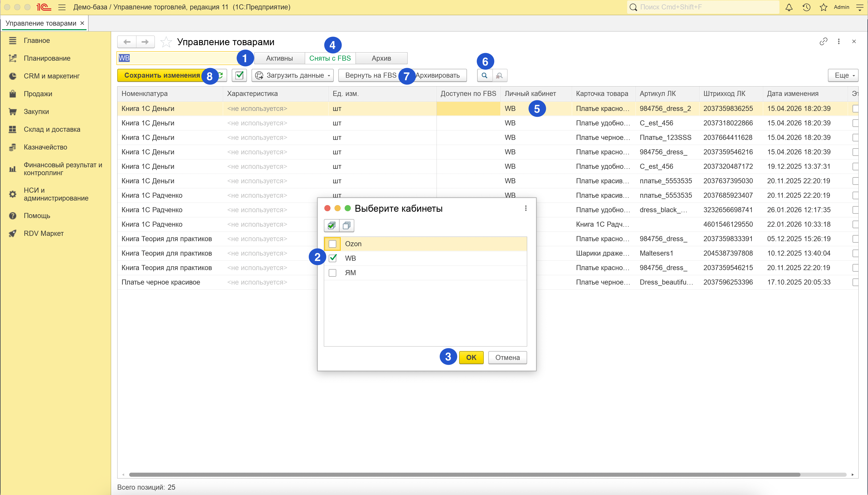Screen dimensions: 868x495
Task: Click the uncheck-all icon in dialog
Action: pos(347,225)
